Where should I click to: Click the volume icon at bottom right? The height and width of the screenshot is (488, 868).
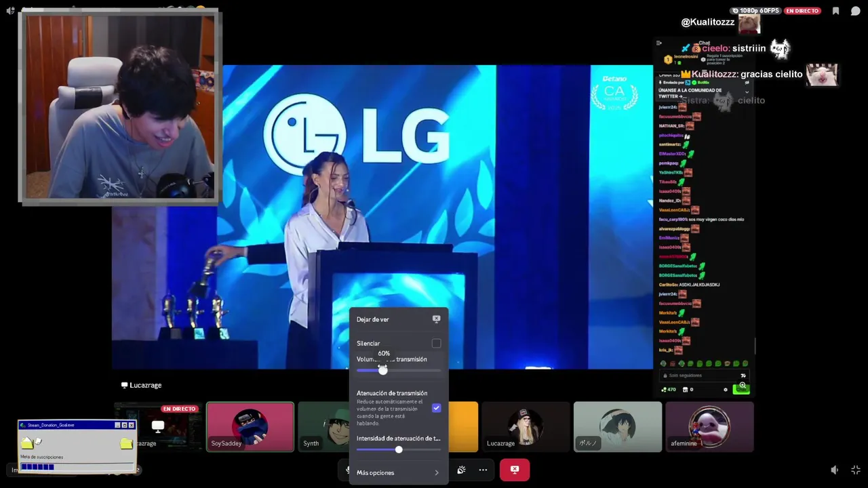[x=835, y=470]
